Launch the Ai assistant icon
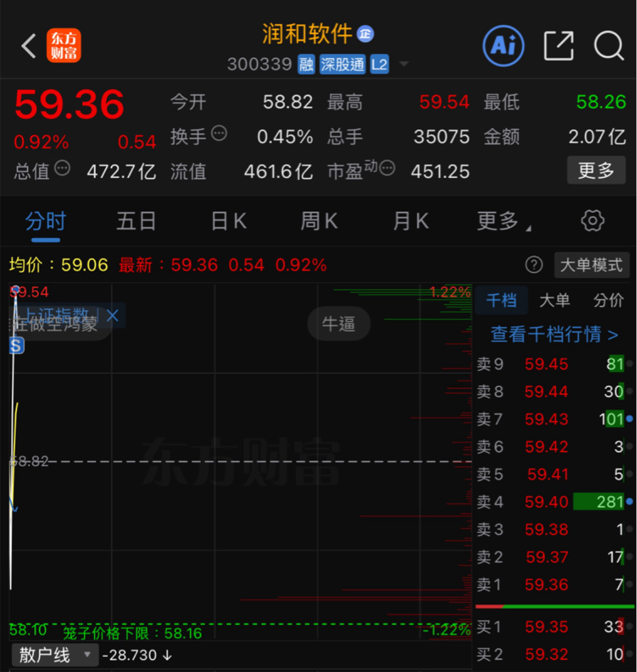The width and height of the screenshot is (637, 672). pos(503,45)
